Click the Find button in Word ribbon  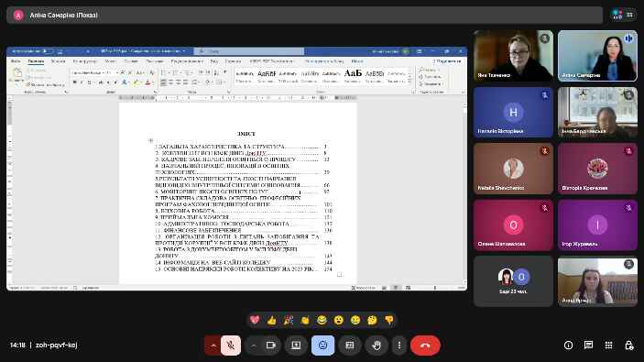pyautogui.click(x=428, y=70)
